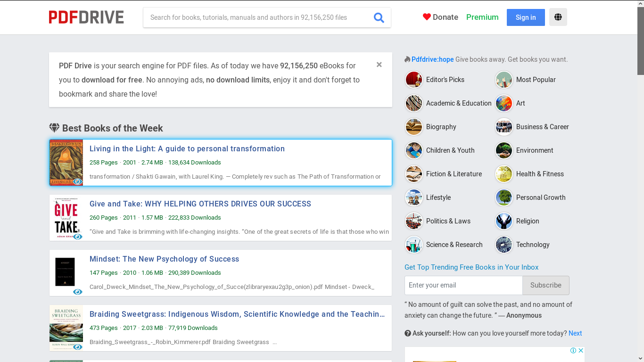
Task: Open the Pdfdrive:hope link
Action: 433,59
